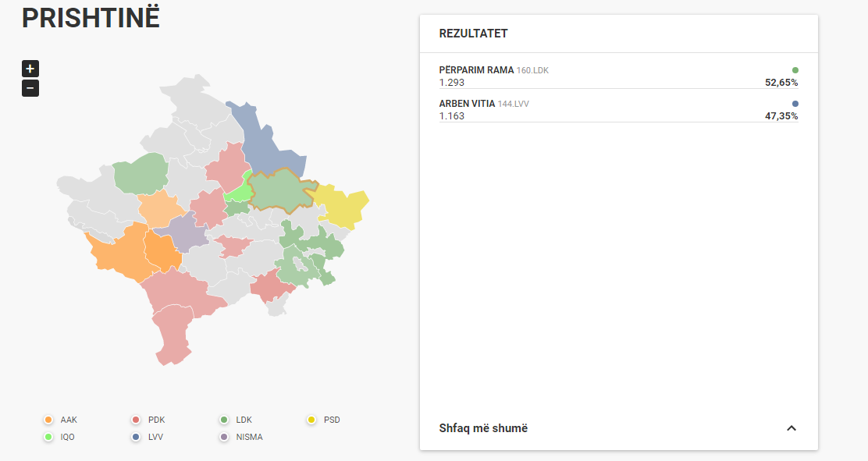Viewport: 868px width, 461px height.
Task: Select the purple NISMA municipality on map
Action: coord(186,232)
